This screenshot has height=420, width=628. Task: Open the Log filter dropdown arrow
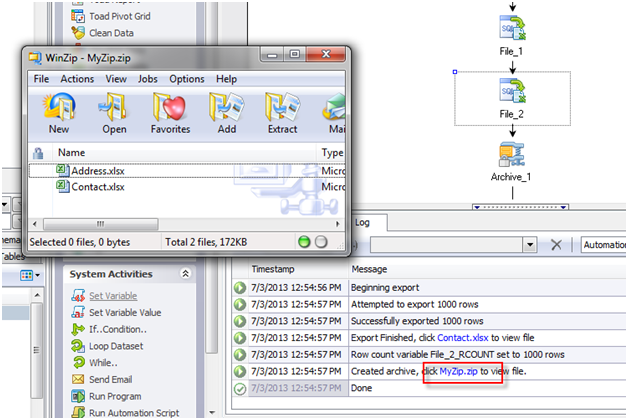click(x=530, y=244)
